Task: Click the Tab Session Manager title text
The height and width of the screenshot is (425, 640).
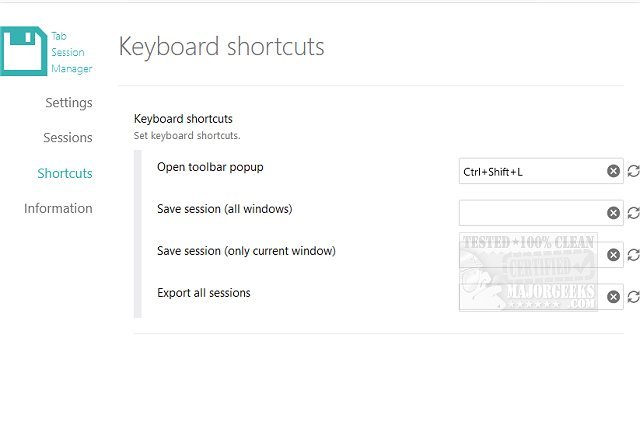Action: coord(70,52)
